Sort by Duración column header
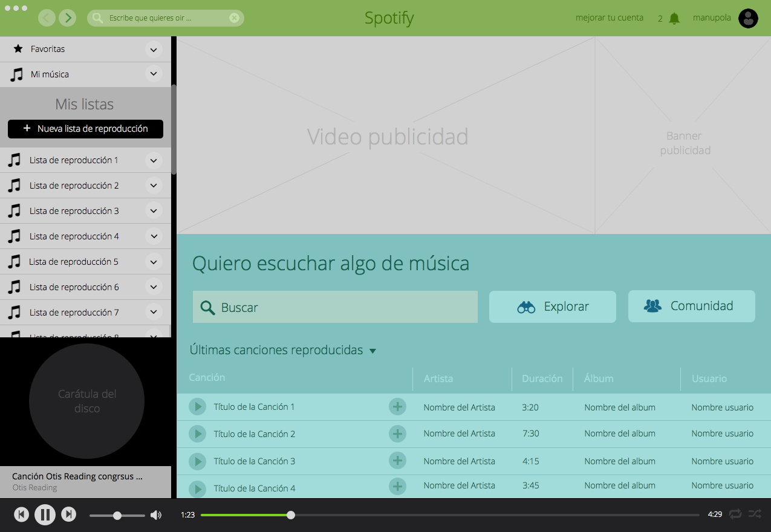Screen dimensions: 771x532 [542, 378]
